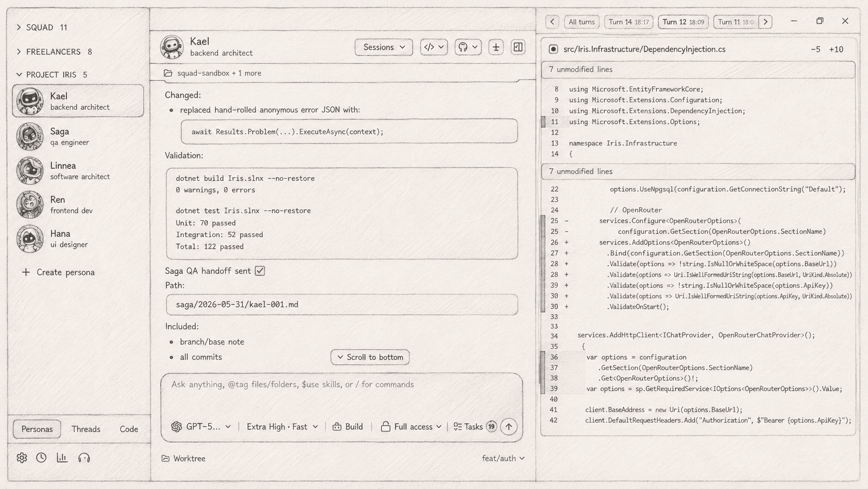Click Kael's avatar in the chat header

tap(172, 47)
